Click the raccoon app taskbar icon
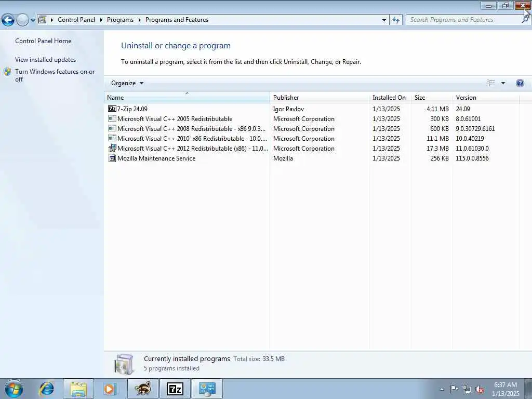 (x=143, y=389)
